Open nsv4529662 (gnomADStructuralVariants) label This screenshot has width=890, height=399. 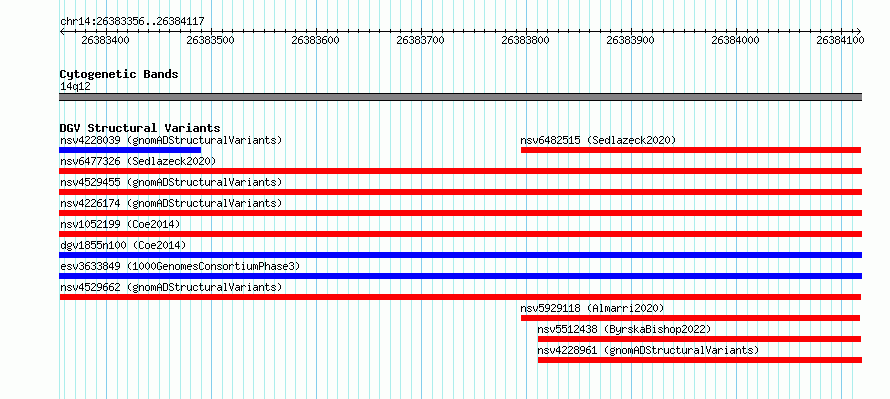[171, 287]
